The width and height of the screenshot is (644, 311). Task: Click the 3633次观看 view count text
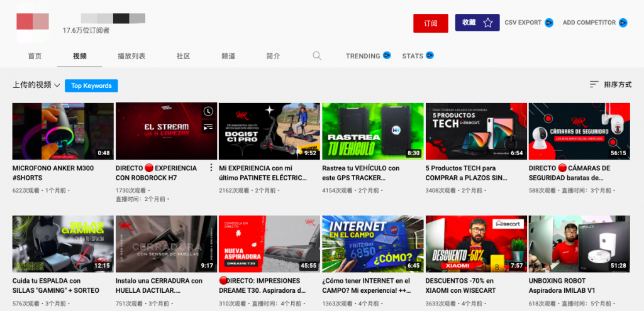point(441,303)
